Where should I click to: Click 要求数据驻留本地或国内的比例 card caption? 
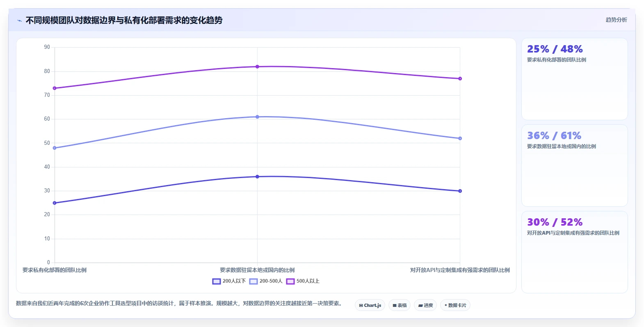pos(561,146)
